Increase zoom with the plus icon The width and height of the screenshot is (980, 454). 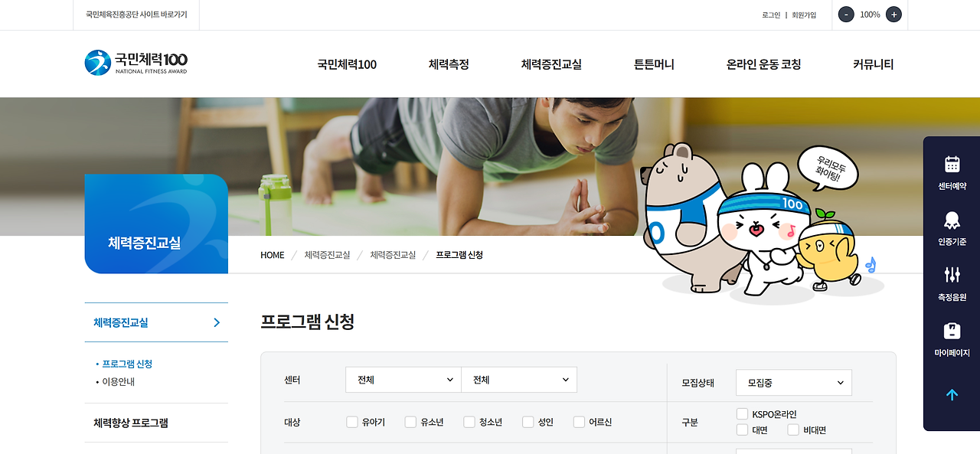pyautogui.click(x=893, y=15)
